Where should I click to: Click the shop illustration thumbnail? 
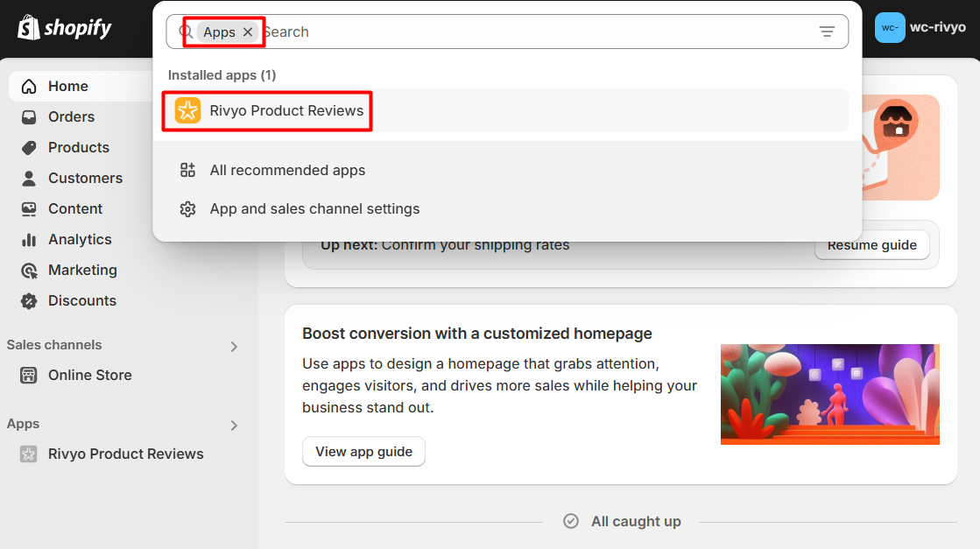click(900, 147)
